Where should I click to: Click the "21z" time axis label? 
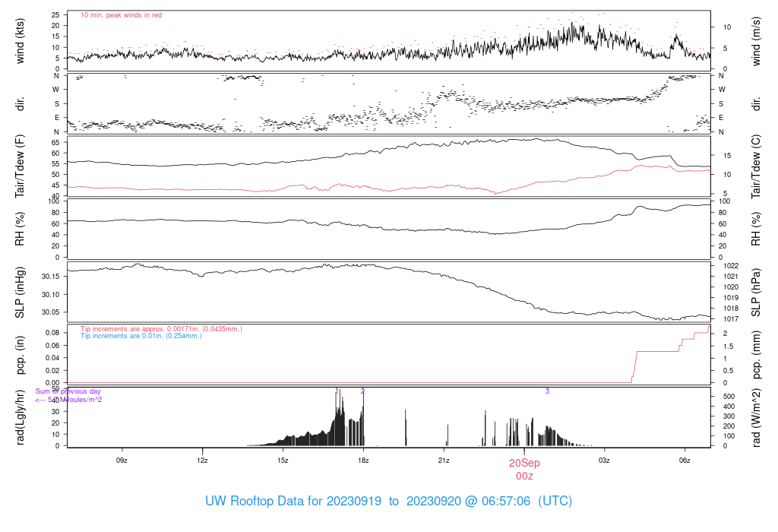pyautogui.click(x=444, y=460)
